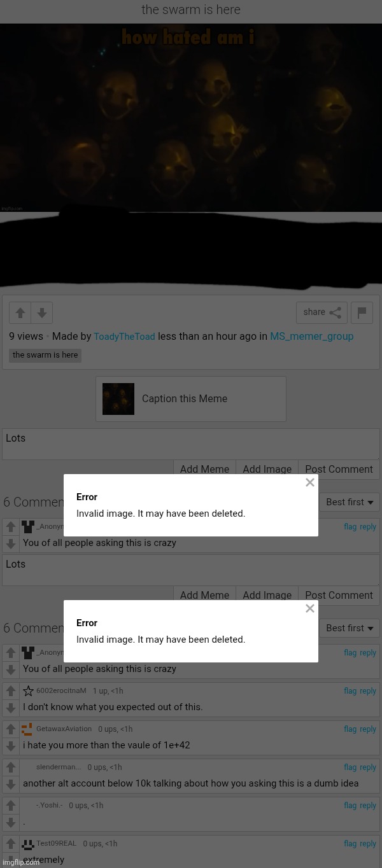Select the 'the swarm is here' tag
The height and width of the screenshot is (868, 382).
coord(45,355)
